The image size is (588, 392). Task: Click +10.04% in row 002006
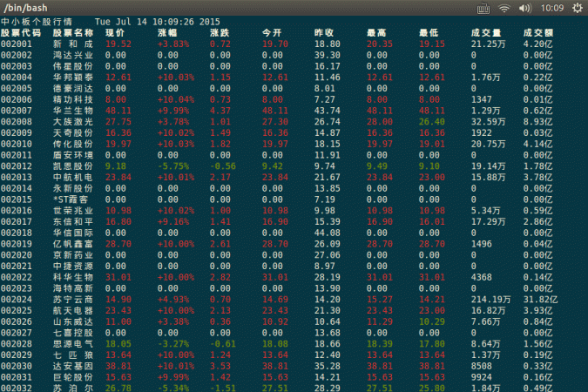click(x=176, y=99)
